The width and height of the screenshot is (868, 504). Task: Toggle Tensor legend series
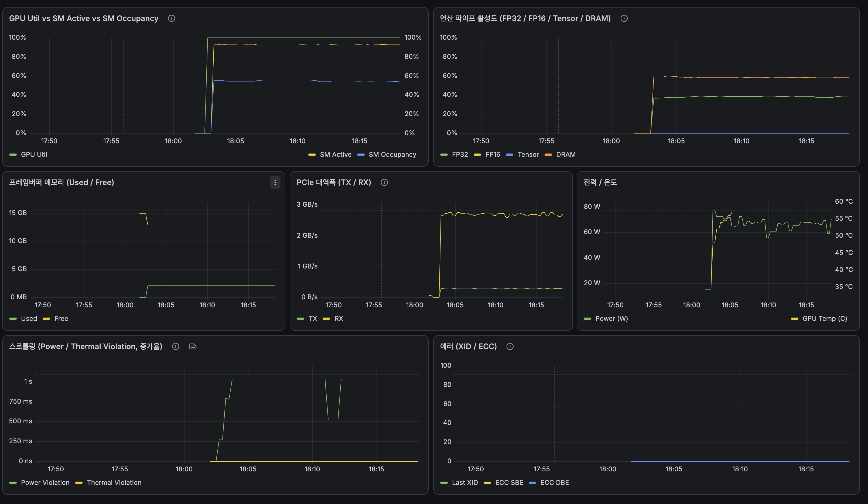click(528, 155)
